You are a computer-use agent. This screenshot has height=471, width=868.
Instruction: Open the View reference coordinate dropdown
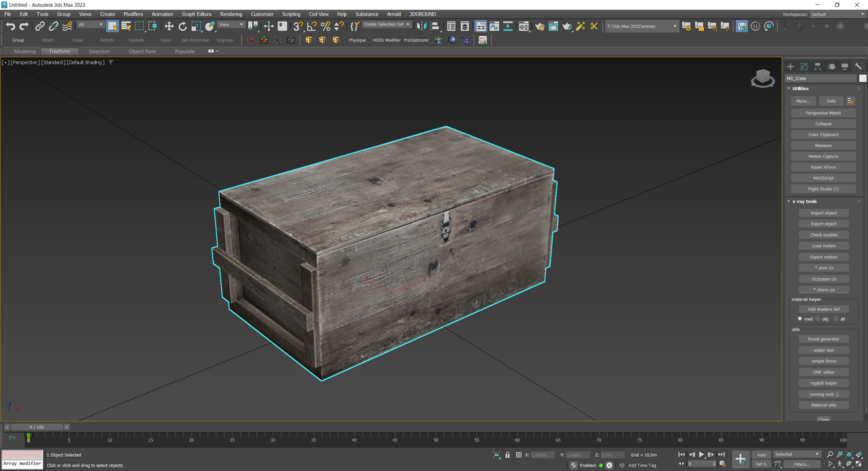point(231,25)
